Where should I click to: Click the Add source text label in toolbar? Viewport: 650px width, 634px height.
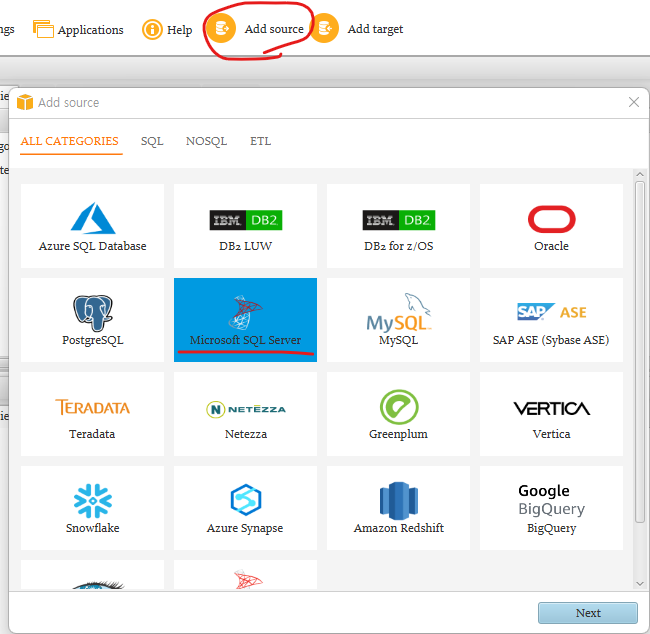pos(274,29)
